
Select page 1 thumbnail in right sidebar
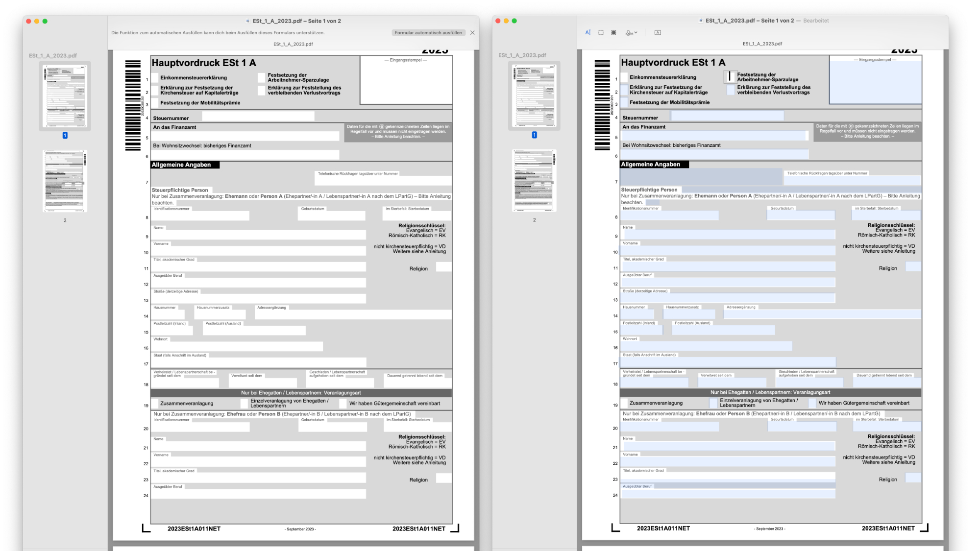click(x=534, y=96)
